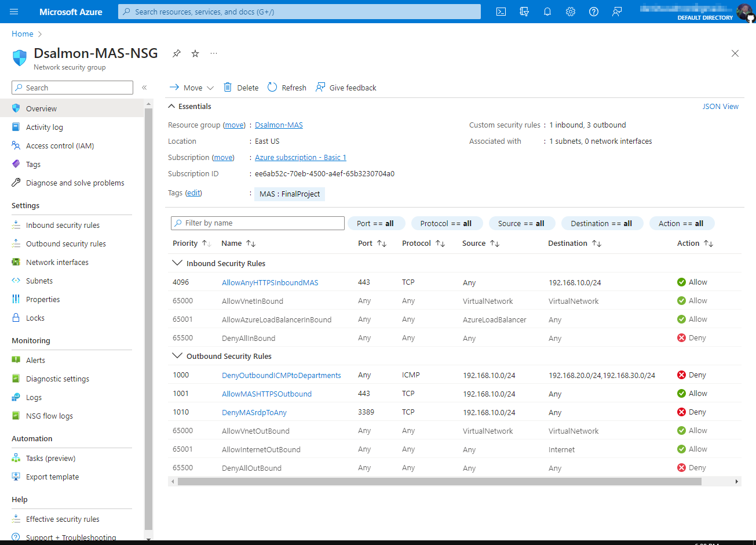Sort by Protocol column
Viewport: 756px width, 545px height.
[423, 244]
